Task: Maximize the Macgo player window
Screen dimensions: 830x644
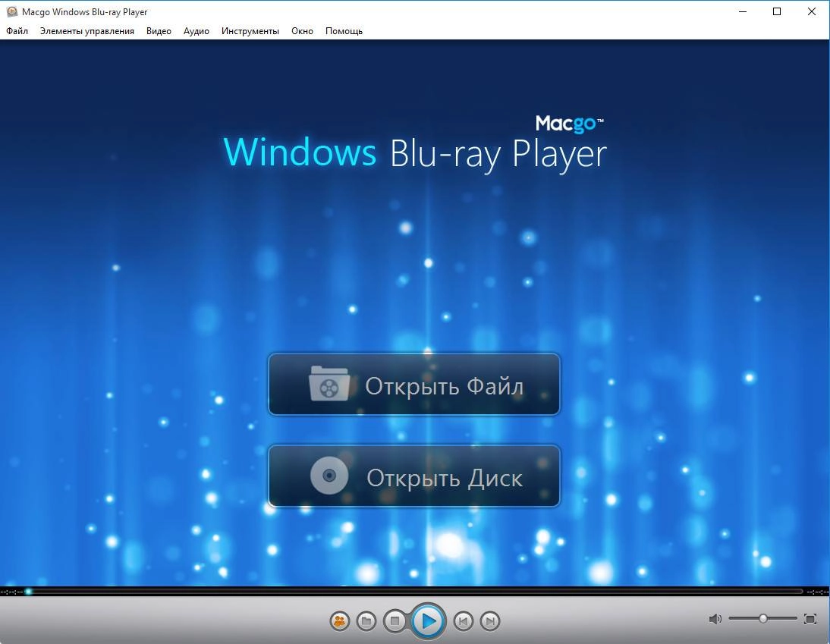Action: tap(777, 11)
